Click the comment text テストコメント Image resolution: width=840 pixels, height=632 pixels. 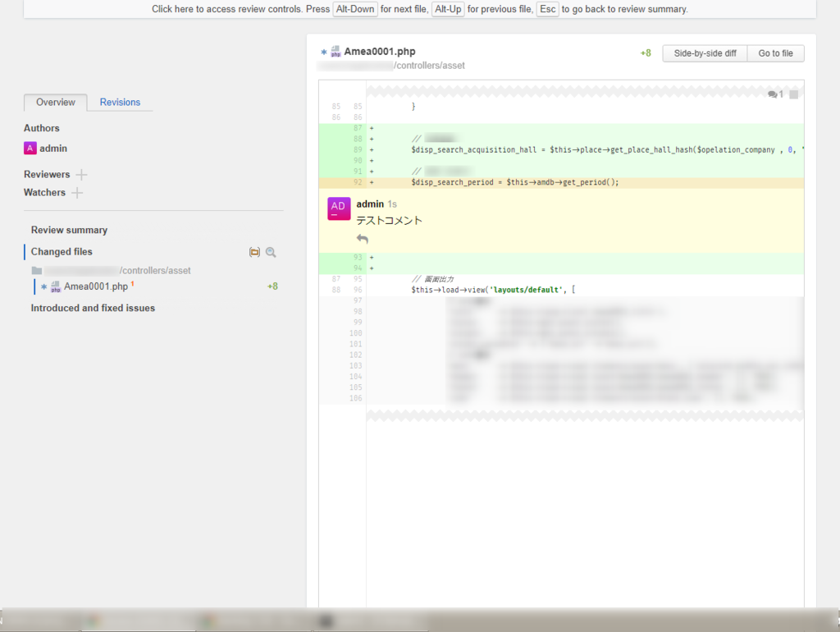[389, 220]
